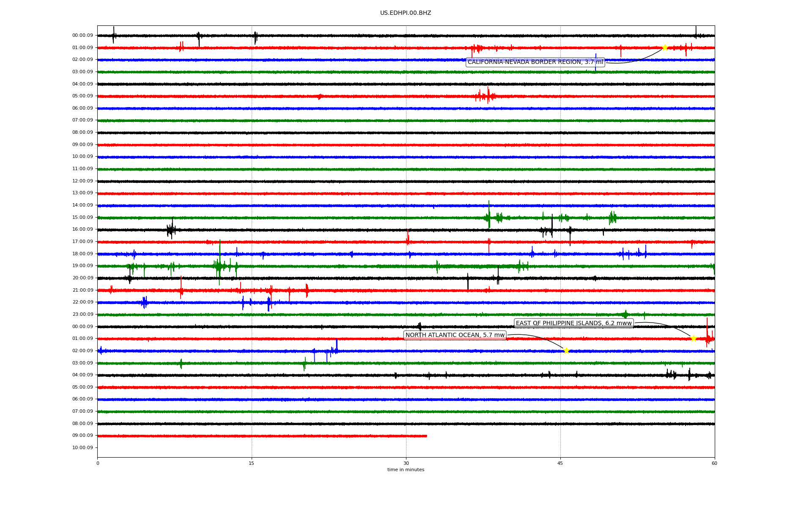Select the NORTH ATLANTIC OCEAN, 5.7 mw label

point(455,335)
